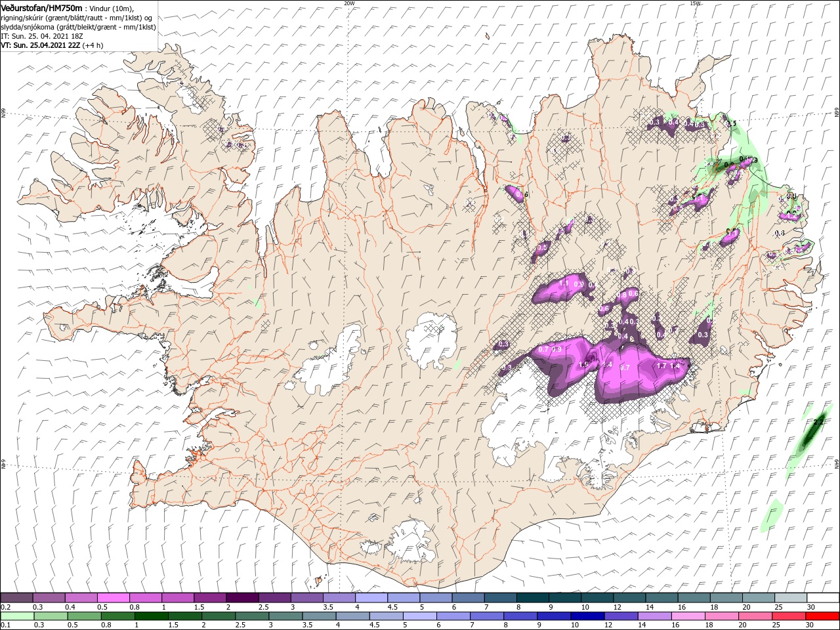
Task: Click the bright magenta-pink swatch above label 0.5, upper legend
Action: point(113,598)
